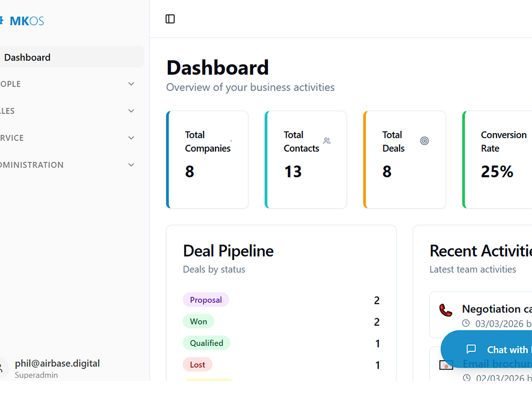Click the MKOS logo

pyautogui.click(x=26, y=21)
